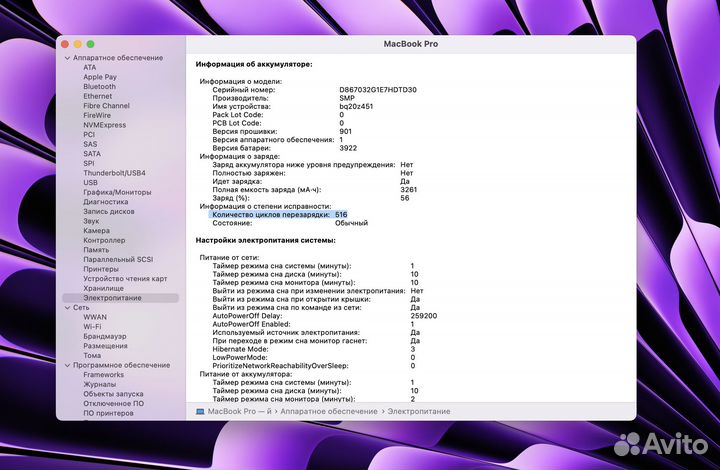720x470 pixels.
Task: Select Bluetooth in the sidebar
Action: [x=99, y=87]
